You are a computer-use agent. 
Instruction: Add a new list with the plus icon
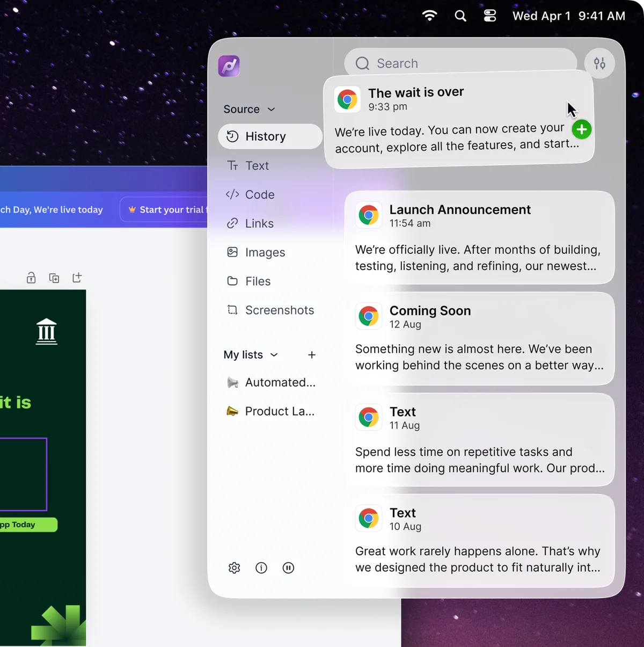pyautogui.click(x=312, y=355)
